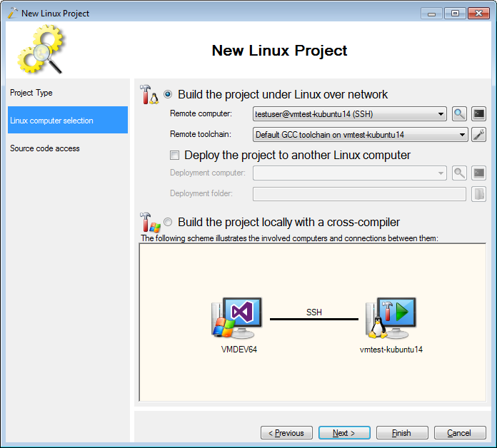The image size is (497, 448).
Task: Click the search icon next to Remote computer
Action: tap(459, 114)
